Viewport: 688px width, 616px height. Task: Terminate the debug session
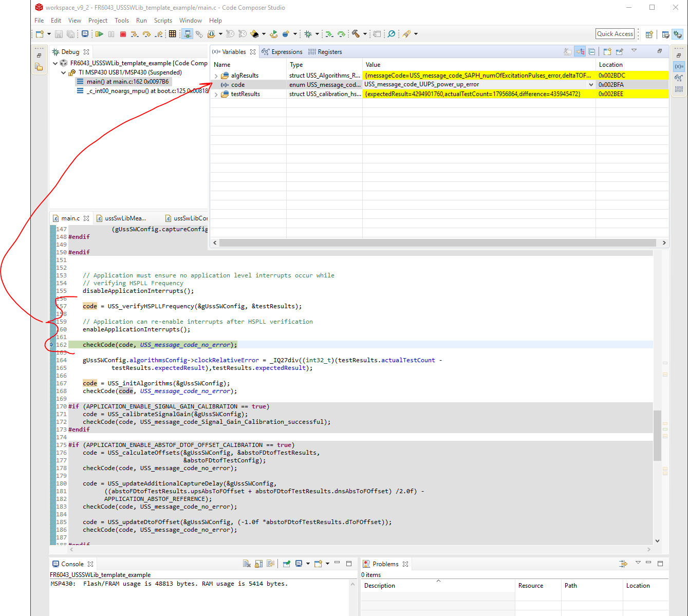tap(123, 34)
